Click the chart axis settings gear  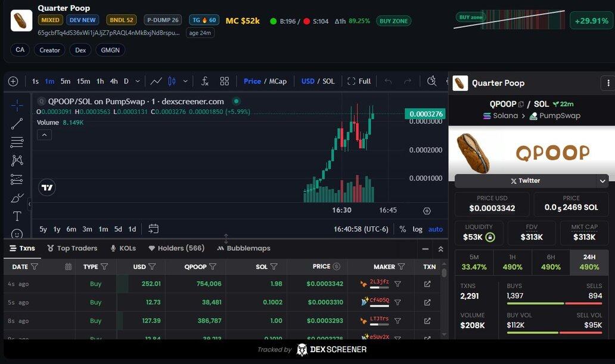[427, 211]
